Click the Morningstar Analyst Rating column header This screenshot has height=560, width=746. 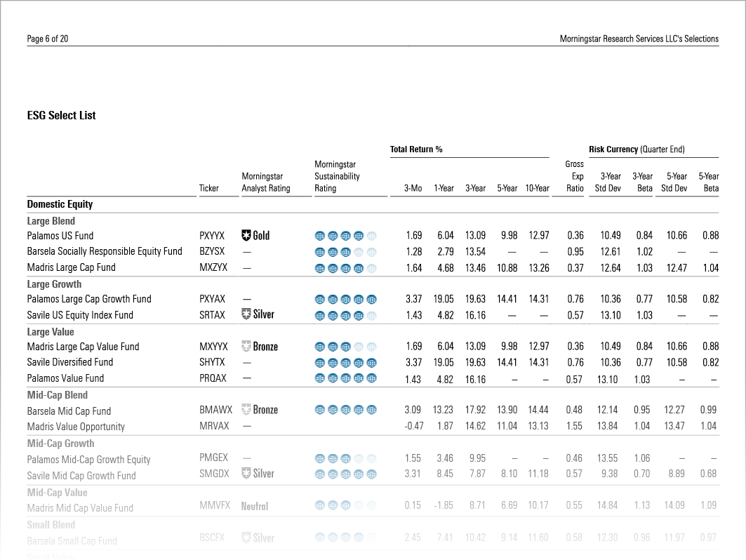265,182
